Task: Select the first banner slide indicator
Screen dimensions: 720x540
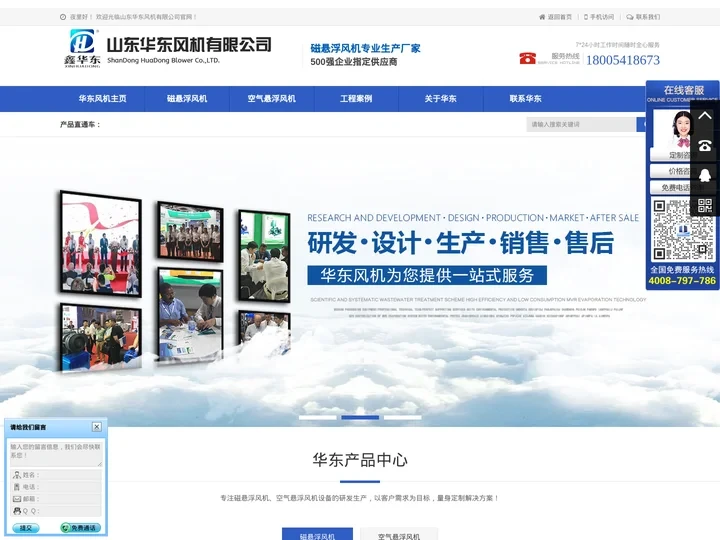Action: pyautogui.click(x=318, y=417)
